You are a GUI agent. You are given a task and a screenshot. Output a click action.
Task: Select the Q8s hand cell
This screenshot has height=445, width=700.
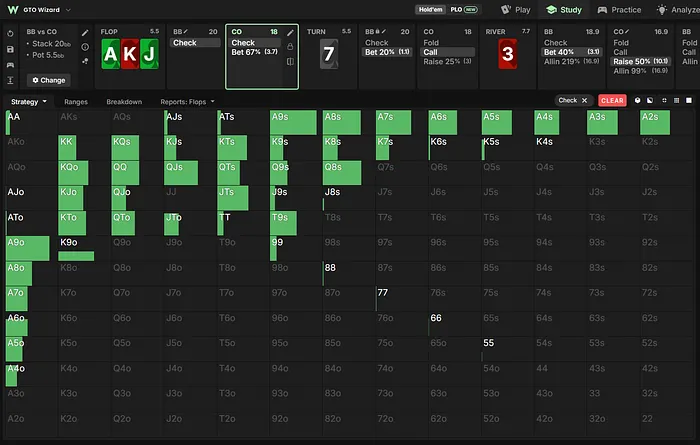pos(348,173)
